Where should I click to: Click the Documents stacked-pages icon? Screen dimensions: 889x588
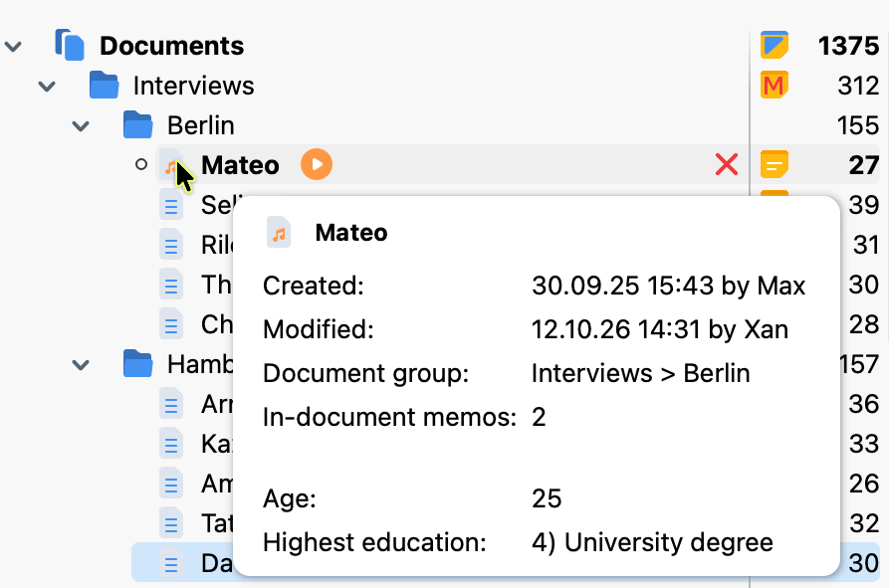coord(70,45)
